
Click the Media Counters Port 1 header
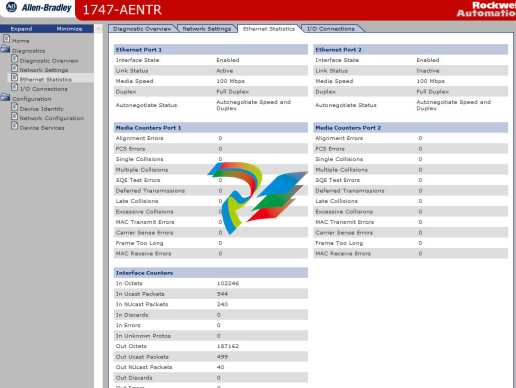point(211,128)
